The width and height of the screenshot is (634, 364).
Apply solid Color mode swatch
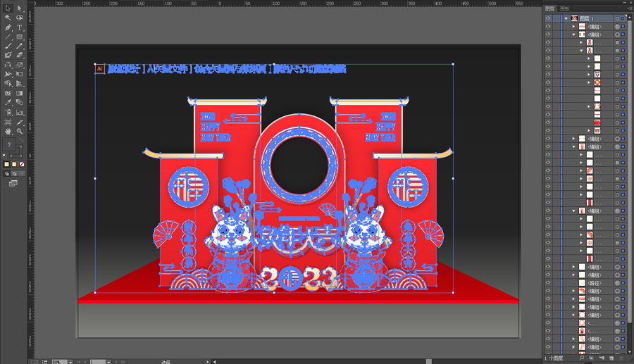tap(6, 164)
